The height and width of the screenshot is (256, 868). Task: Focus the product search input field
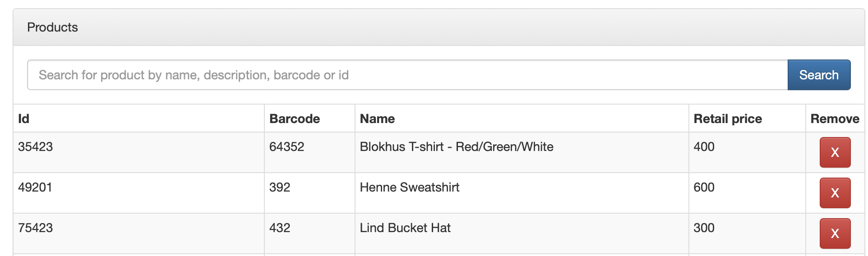[407, 75]
